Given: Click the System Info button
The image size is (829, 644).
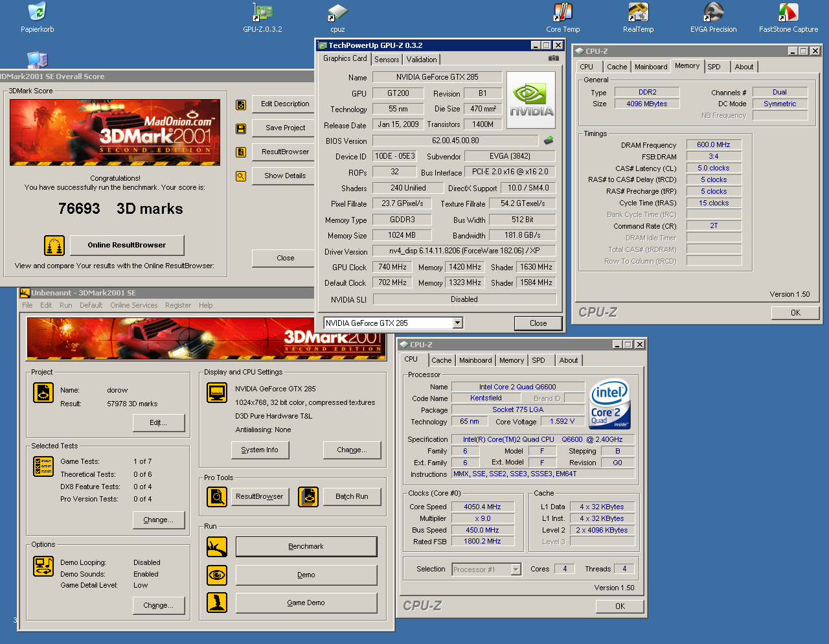Looking at the screenshot, I should click(260, 450).
